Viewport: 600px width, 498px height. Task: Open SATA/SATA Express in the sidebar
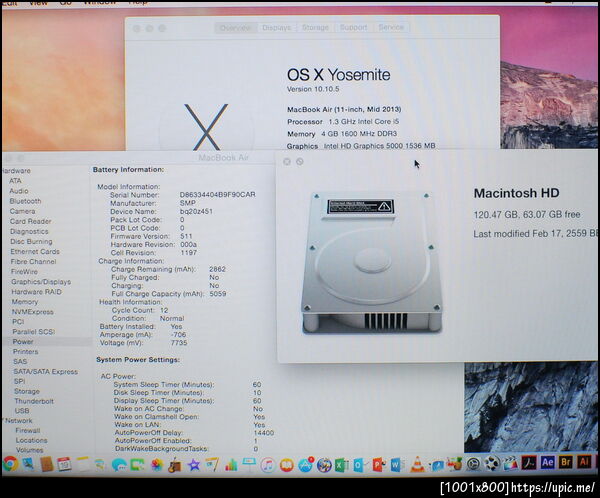point(46,371)
